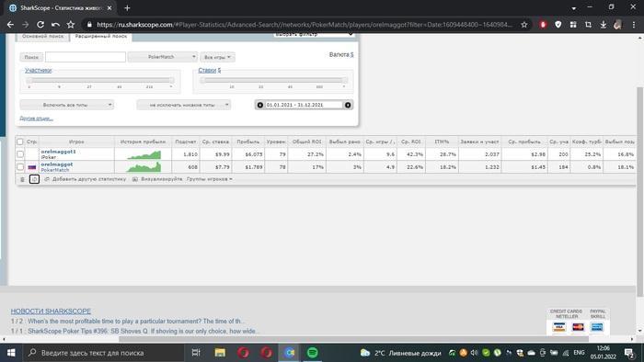The width and height of the screenshot is (644, 362).
Task: Select the SharkScope browser tab
Action: (61, 7)
